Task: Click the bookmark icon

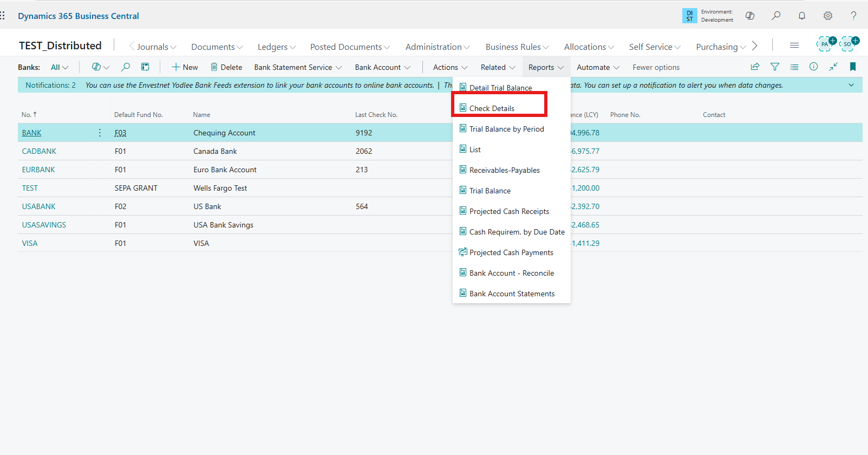Action: click(x=853, y=67)
